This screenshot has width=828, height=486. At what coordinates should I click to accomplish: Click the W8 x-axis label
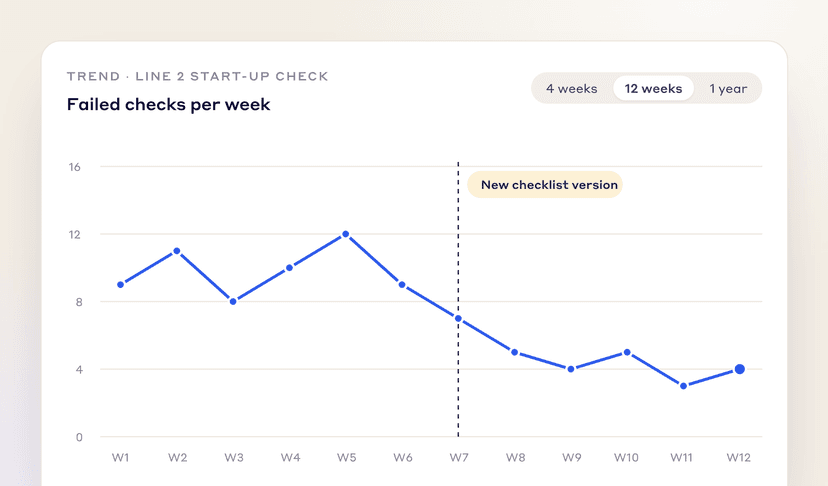click(515, 457)
